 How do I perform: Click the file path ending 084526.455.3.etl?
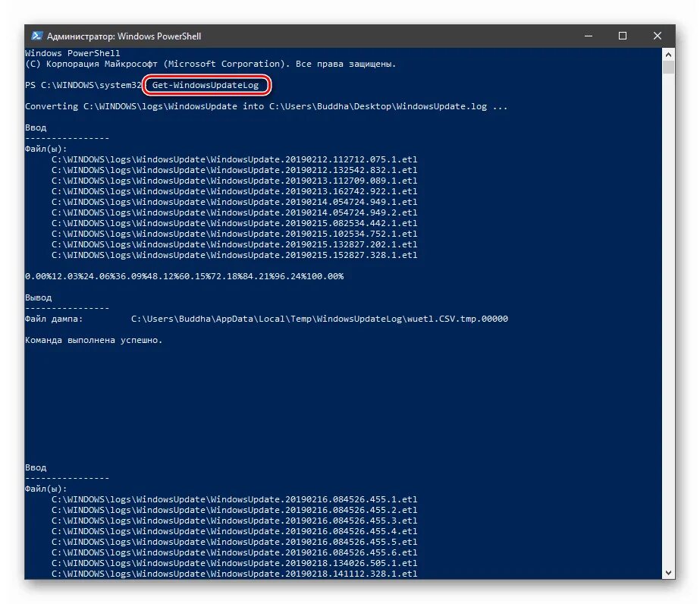tap(234, 521)
